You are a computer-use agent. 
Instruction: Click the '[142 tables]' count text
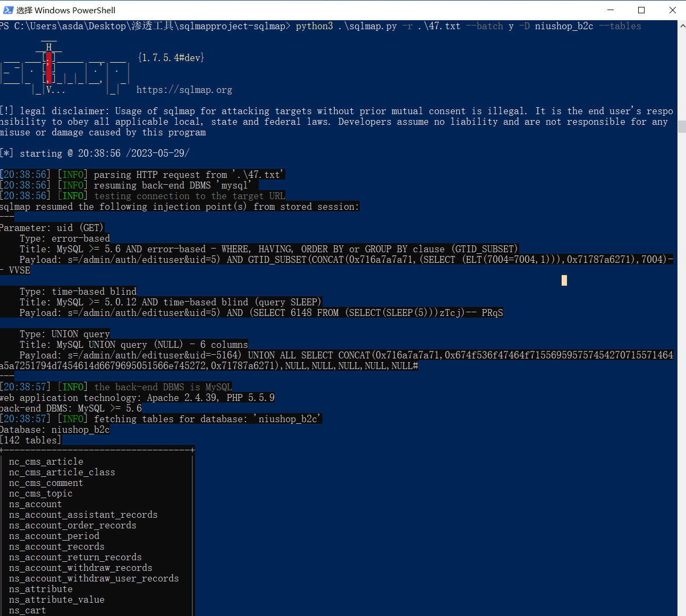pos(31,440)
